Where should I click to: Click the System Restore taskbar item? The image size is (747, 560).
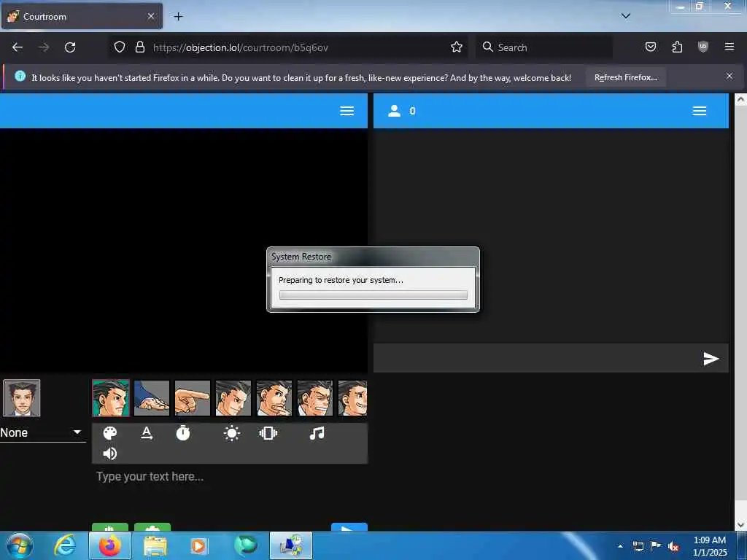[x=291, y=545]
